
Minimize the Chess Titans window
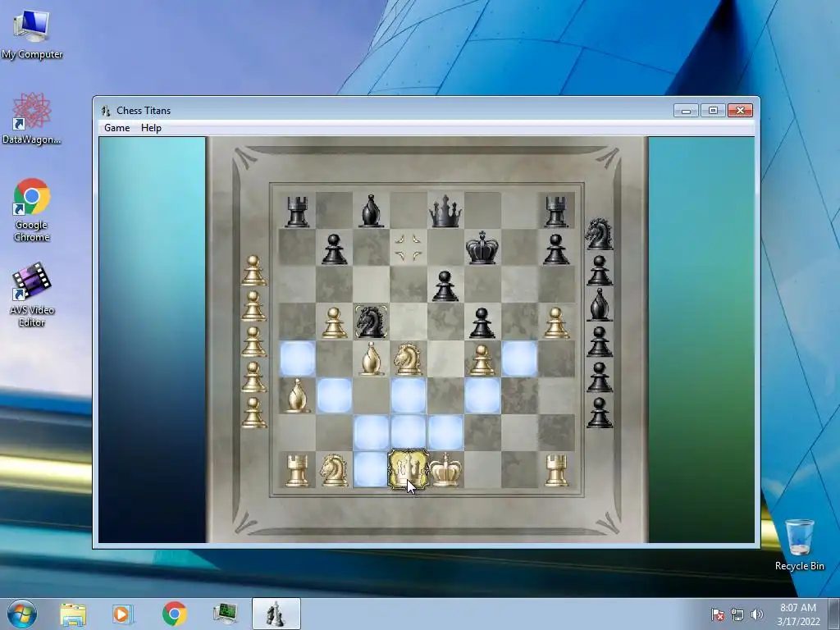[x=686, y=111]
